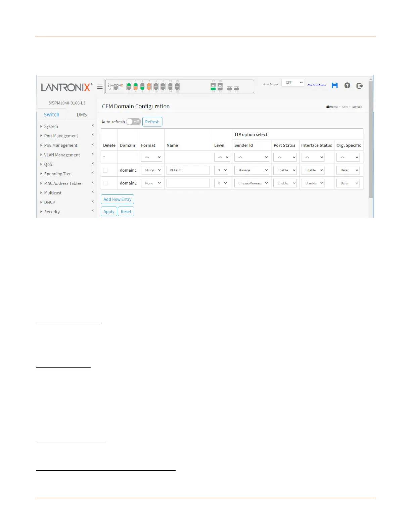Open Format dropdown for domain2
This screenshot has height=532, width=411.
(x=151, y=183)
